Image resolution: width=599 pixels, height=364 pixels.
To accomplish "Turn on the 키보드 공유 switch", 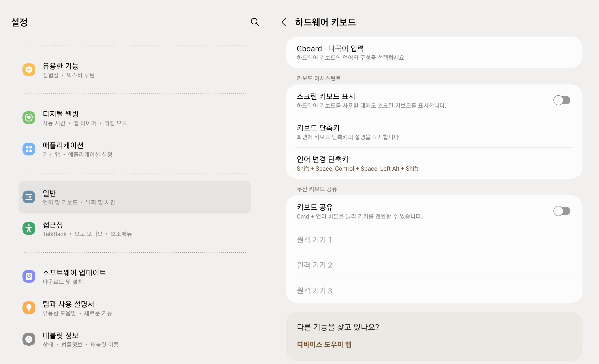I will pos(562,211).
